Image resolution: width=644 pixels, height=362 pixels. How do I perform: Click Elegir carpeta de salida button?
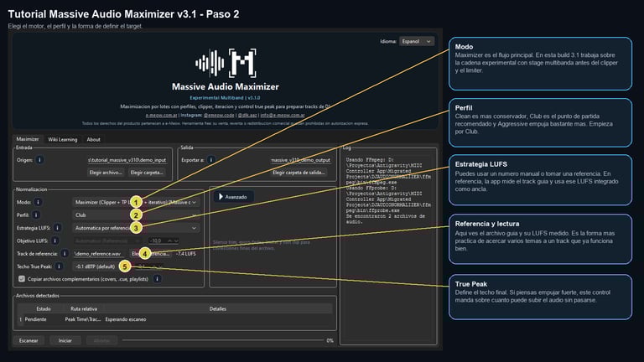tap(299, 173)
